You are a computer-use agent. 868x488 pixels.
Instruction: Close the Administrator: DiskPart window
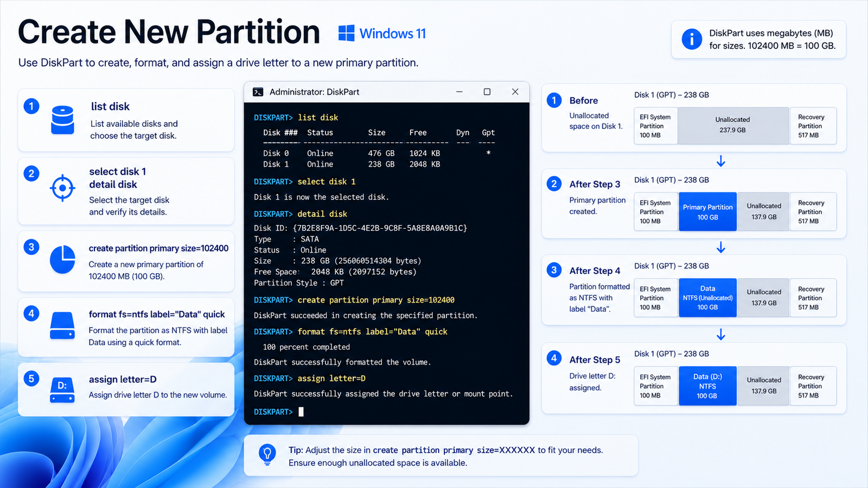(x=515, y=92)
